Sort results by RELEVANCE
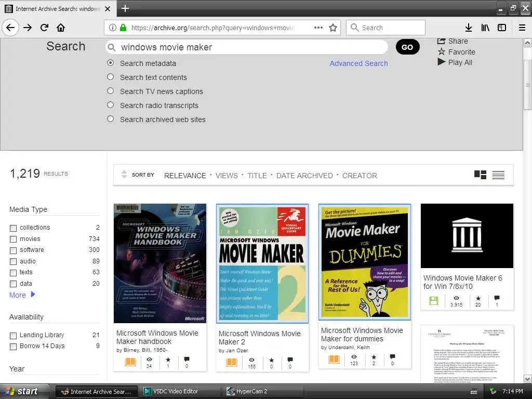 pyautogui.click(x=185, y=176)
